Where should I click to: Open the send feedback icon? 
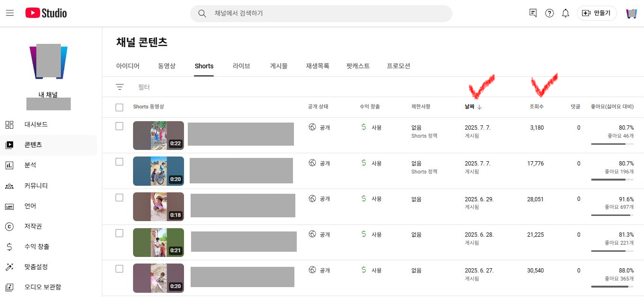click(533, 13)
